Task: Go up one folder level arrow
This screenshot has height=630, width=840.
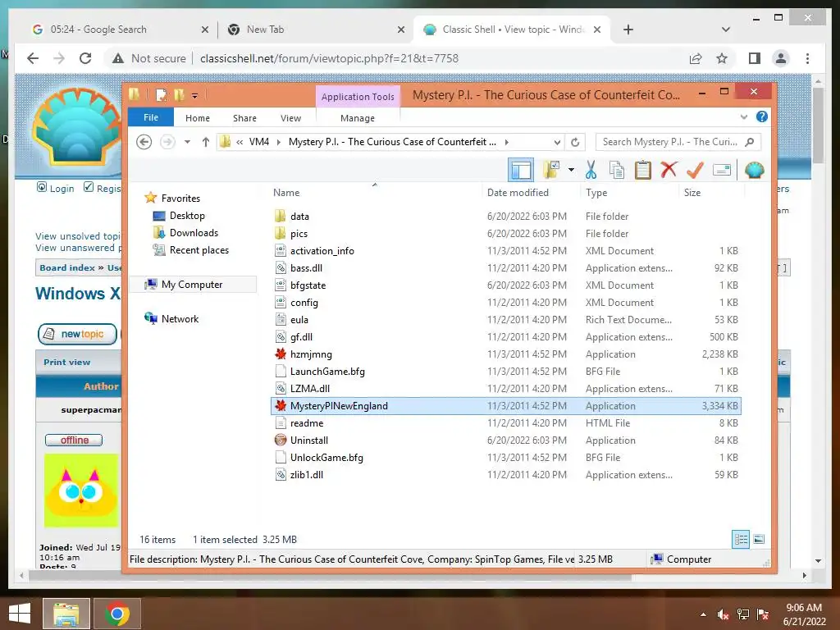Action: tap(206, 142)
